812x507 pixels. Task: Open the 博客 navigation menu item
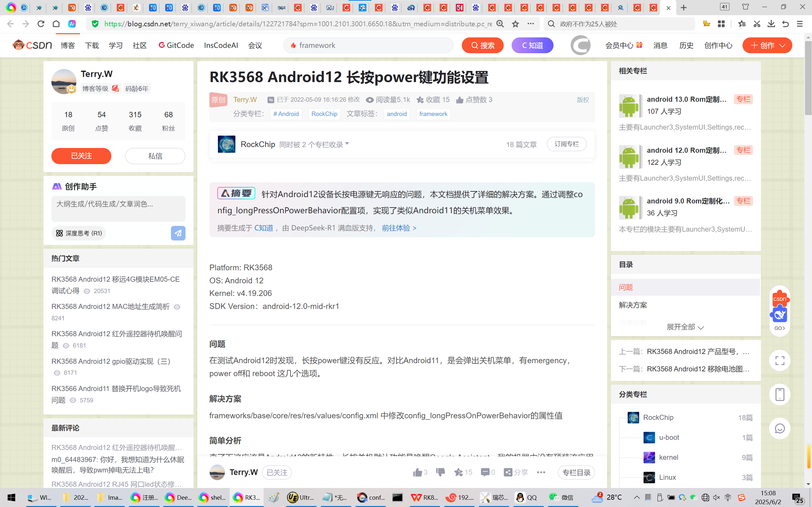click(68, 45)
